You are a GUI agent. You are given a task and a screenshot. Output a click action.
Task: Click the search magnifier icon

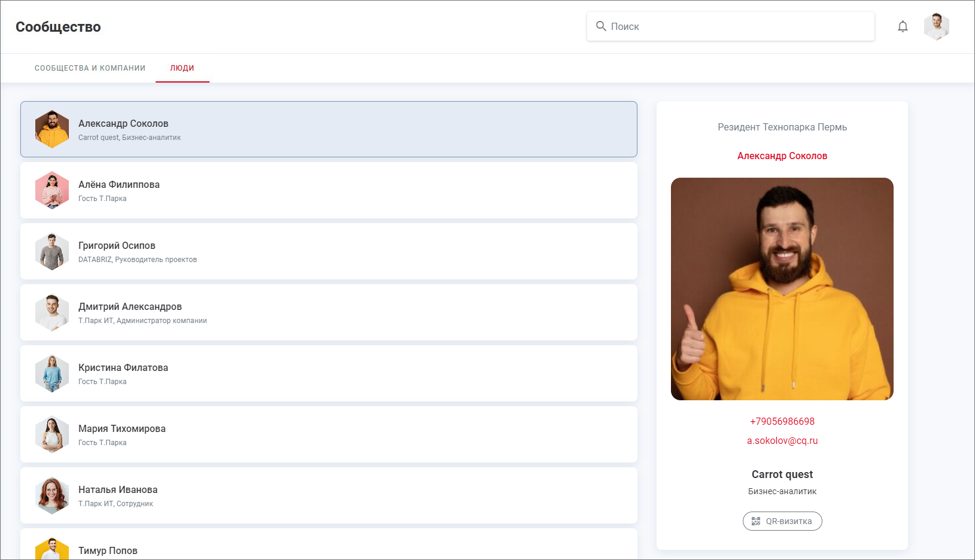(x=601, y=26)
